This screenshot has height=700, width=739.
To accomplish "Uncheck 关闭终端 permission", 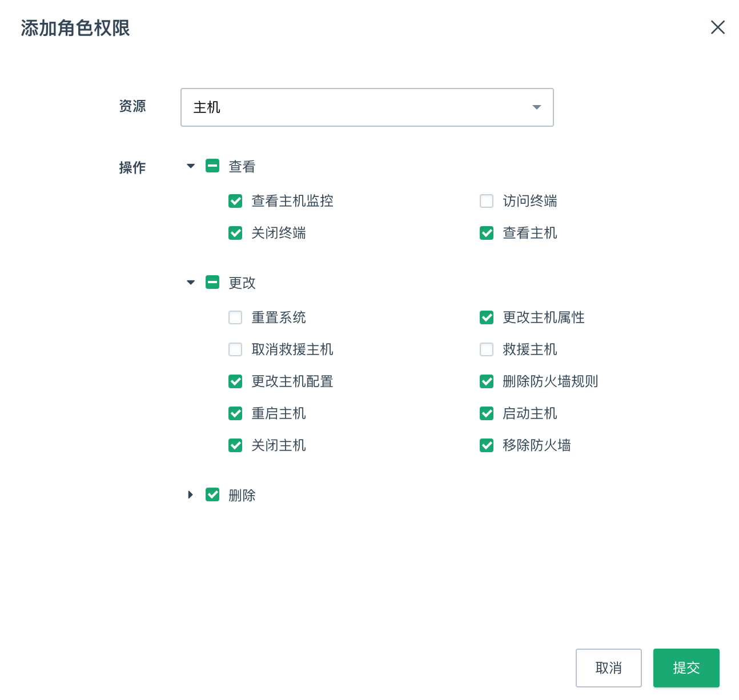I will coord(235,233).
